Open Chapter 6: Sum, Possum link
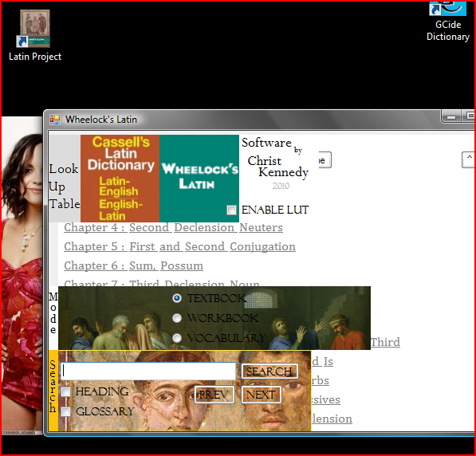The width and height of the screenshot is (476, 456). click(x=134, y=265)
